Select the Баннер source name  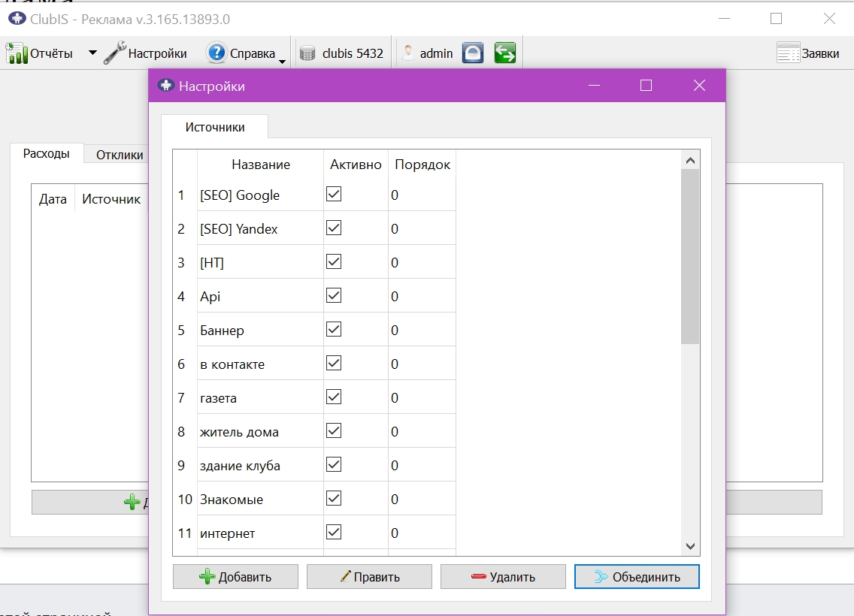click(222, 331)
